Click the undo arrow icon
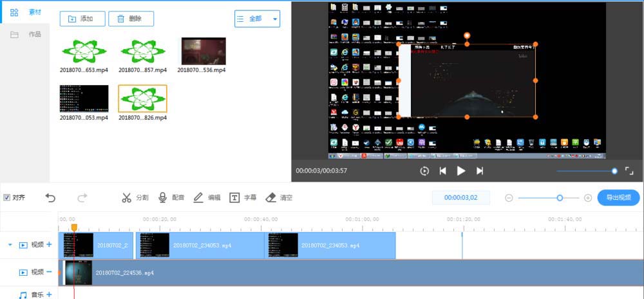 pos(51,198)
